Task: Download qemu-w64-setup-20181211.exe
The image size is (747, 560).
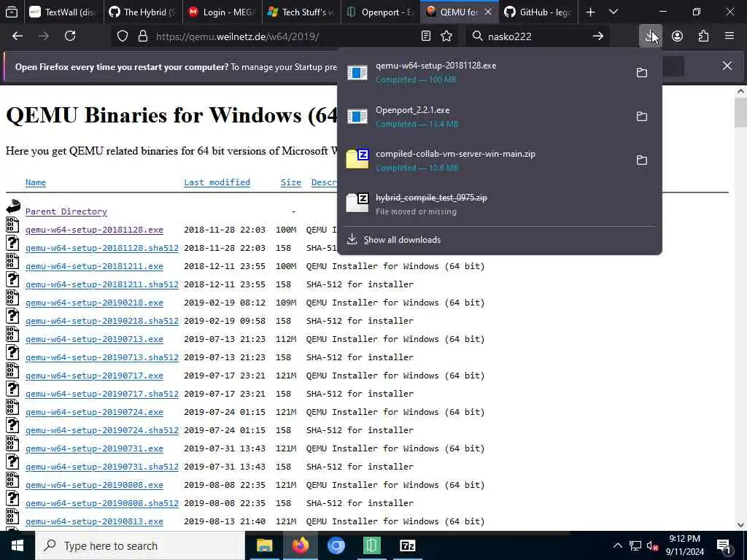Action: [94, 266]
